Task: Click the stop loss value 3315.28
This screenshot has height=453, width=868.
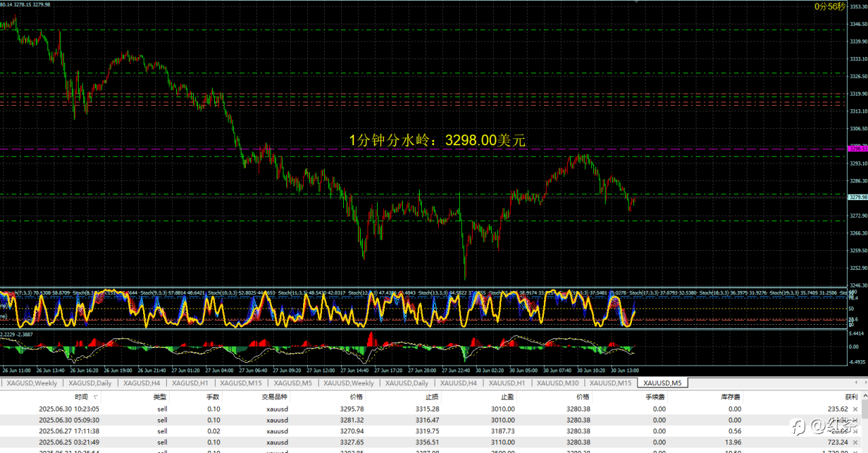Action: 428,409
